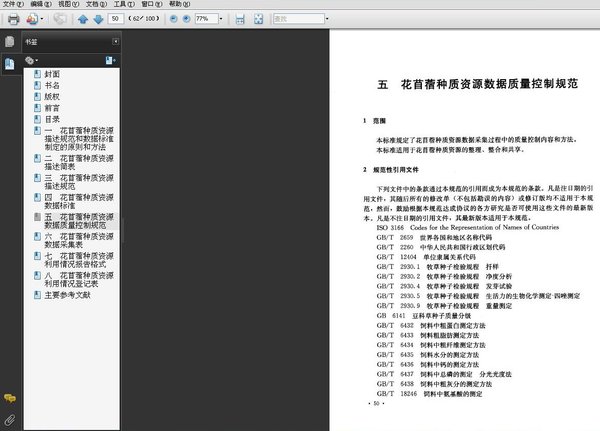Open bookmark 四 花苜蓿种质资源数据标准

[79, 201]
